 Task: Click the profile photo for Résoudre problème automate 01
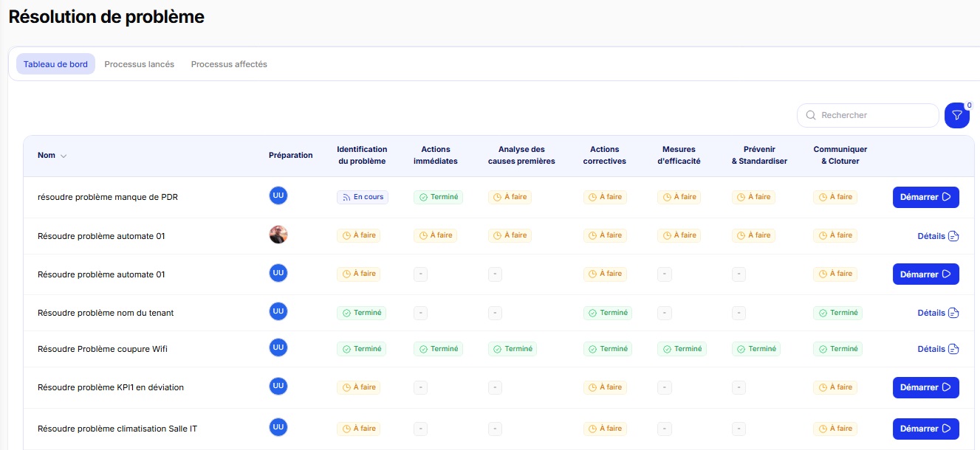[278, 234]
